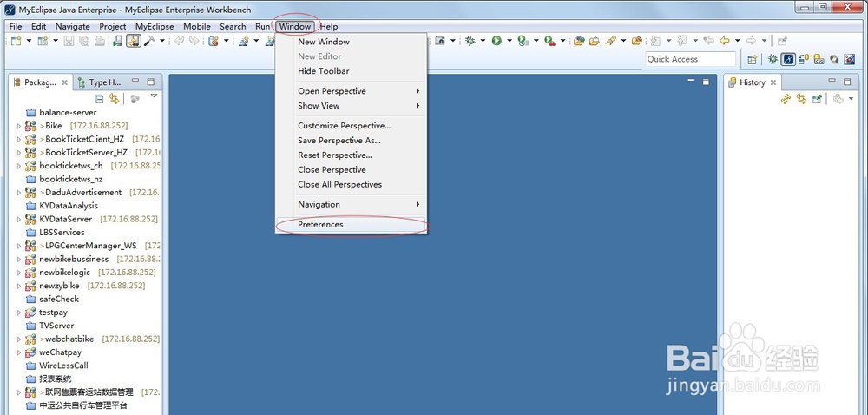This screenshot has height=415, width=868.
Task: Choose Preferences from the Window menu
Action: (x=351, y=224)
